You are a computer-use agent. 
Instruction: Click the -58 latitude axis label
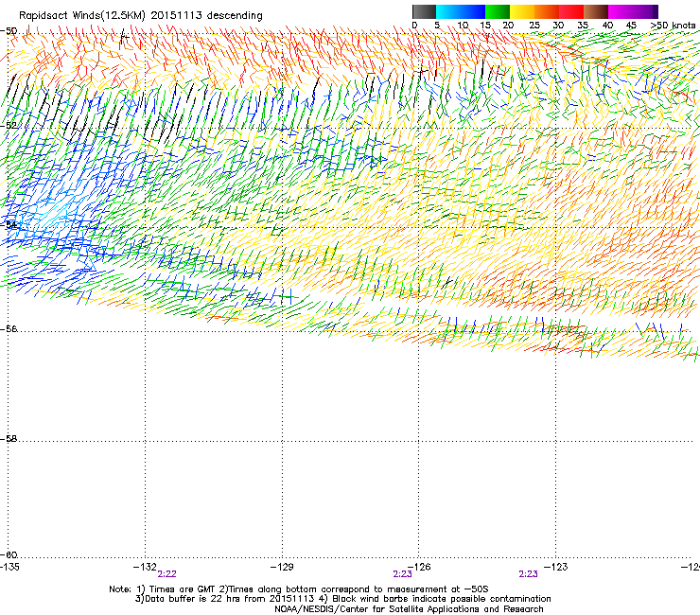pyautogui.click(x=9, y=439)
